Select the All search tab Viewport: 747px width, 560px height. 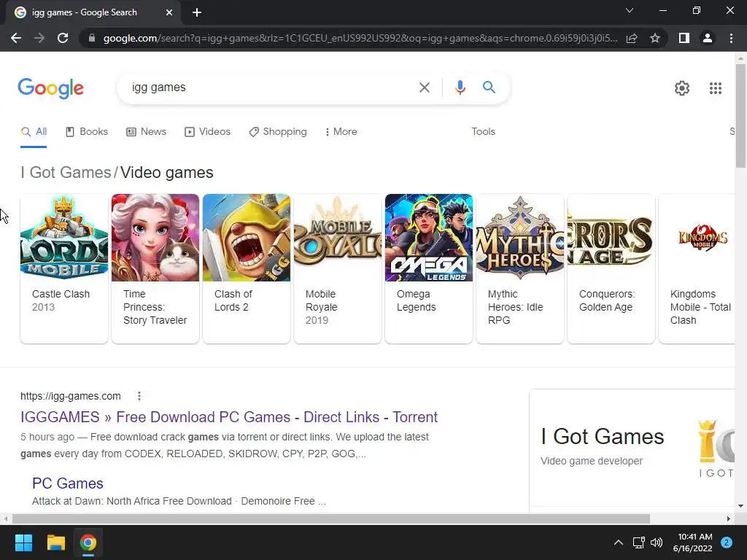pyautogui.click(x=34, y=132)
